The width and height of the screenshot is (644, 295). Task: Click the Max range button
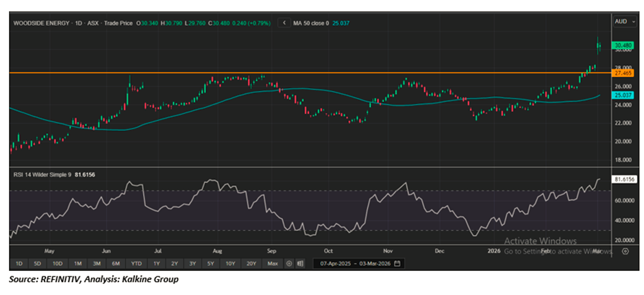(x=273, y=263)
